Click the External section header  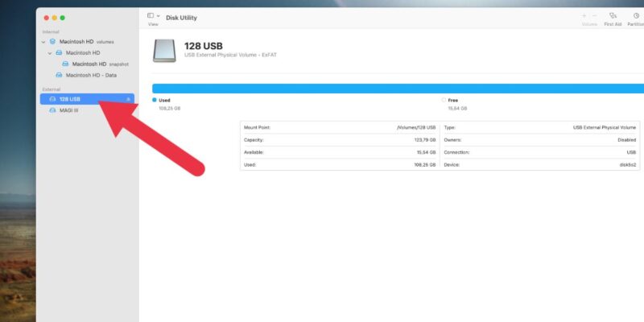(x=52, y=89)
